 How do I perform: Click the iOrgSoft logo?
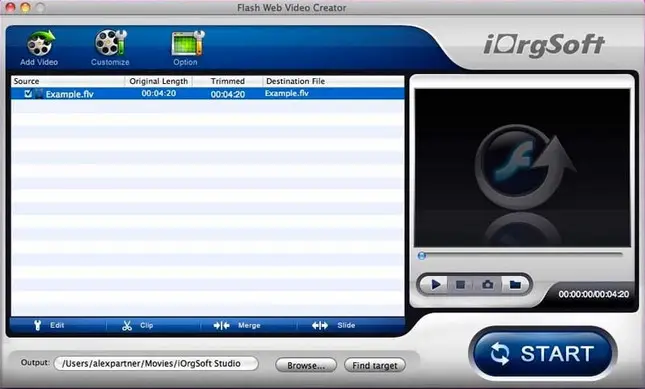[x=544, y=45]
